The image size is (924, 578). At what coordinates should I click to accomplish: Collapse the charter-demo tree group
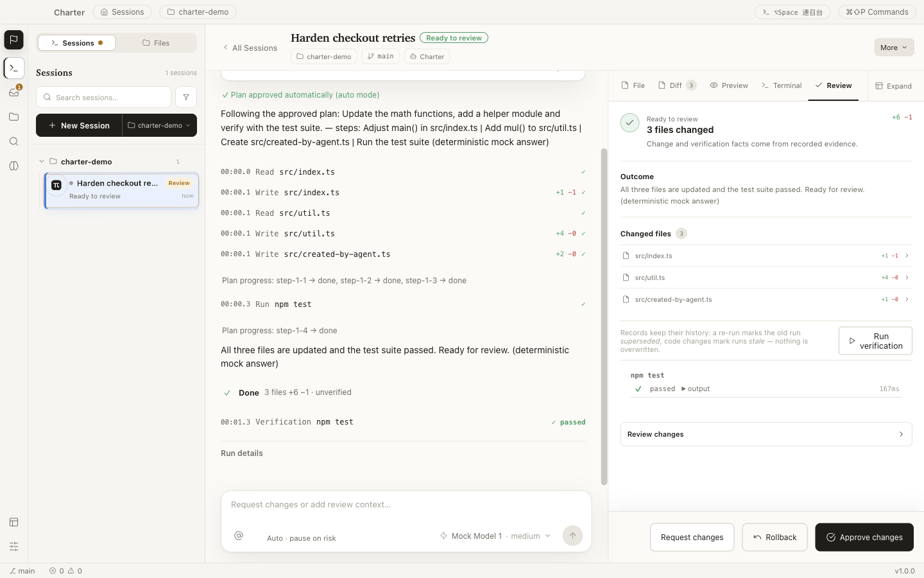42,162
